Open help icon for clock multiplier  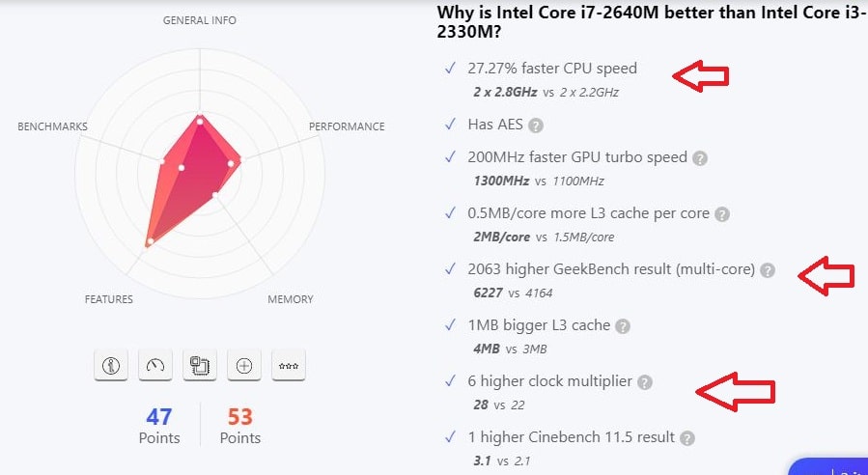645,382
